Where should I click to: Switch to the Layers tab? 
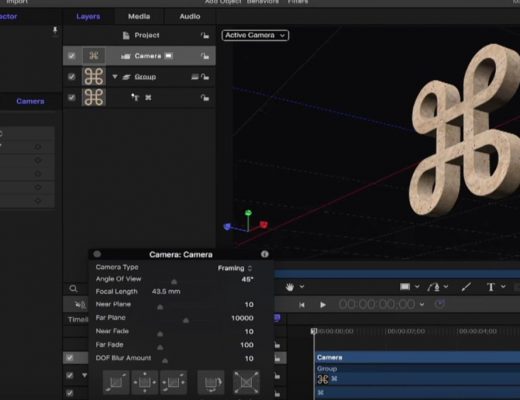[88, 16]
